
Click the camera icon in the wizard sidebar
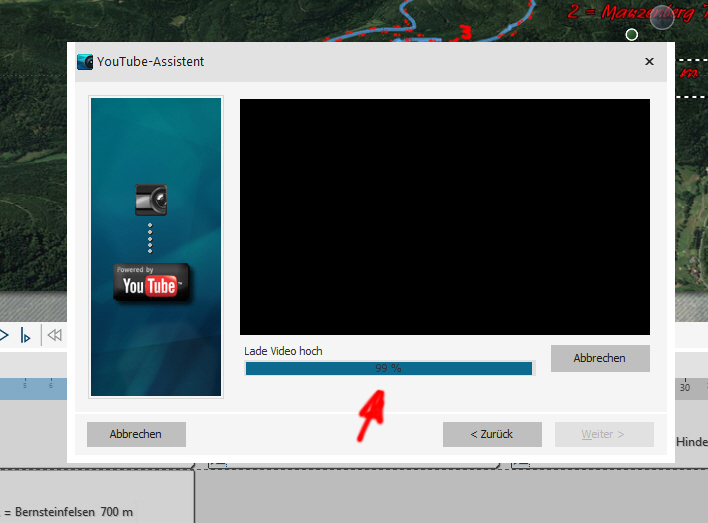pyautogui.click(x=150, y=199)
